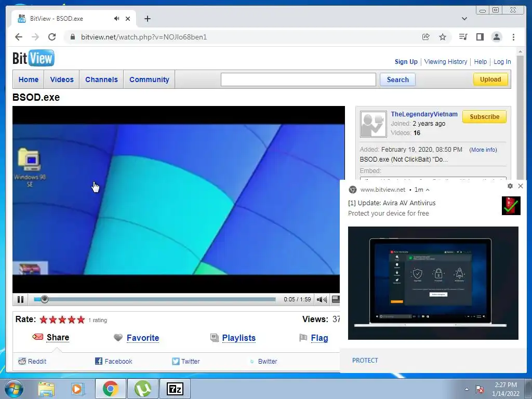532x399 pixels.
Task: Toggle Chrome side panel
Action: tap(480, 37)
